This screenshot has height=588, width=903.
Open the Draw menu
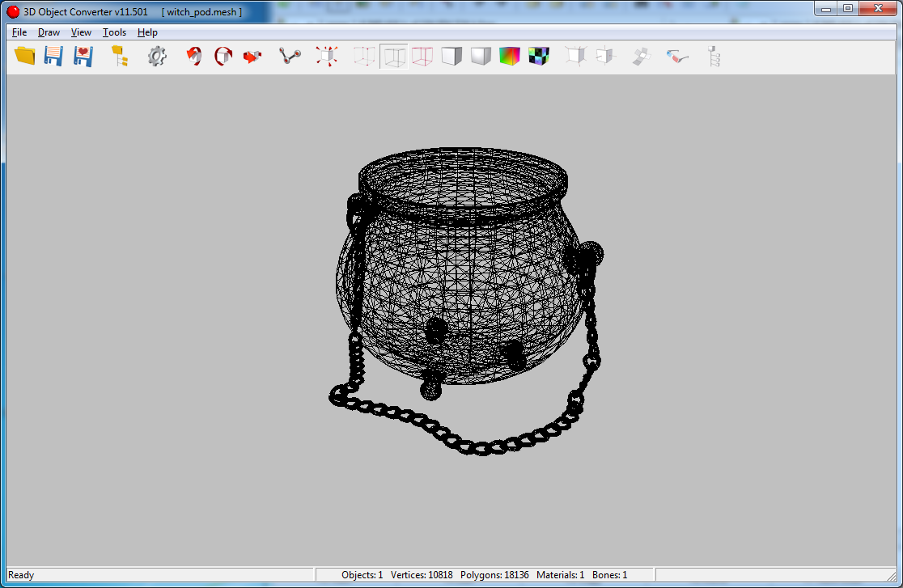pyautogui.click(x=49, y=32)
